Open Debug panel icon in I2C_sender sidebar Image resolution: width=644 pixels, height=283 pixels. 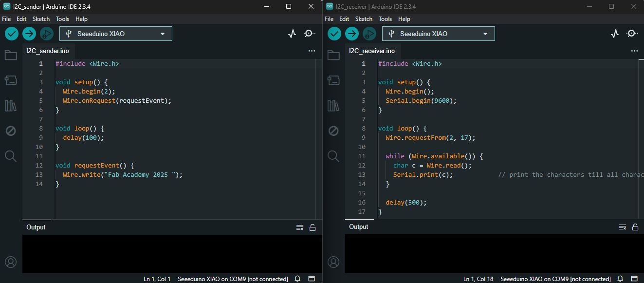pyautogui.click(x=11, y=131)
